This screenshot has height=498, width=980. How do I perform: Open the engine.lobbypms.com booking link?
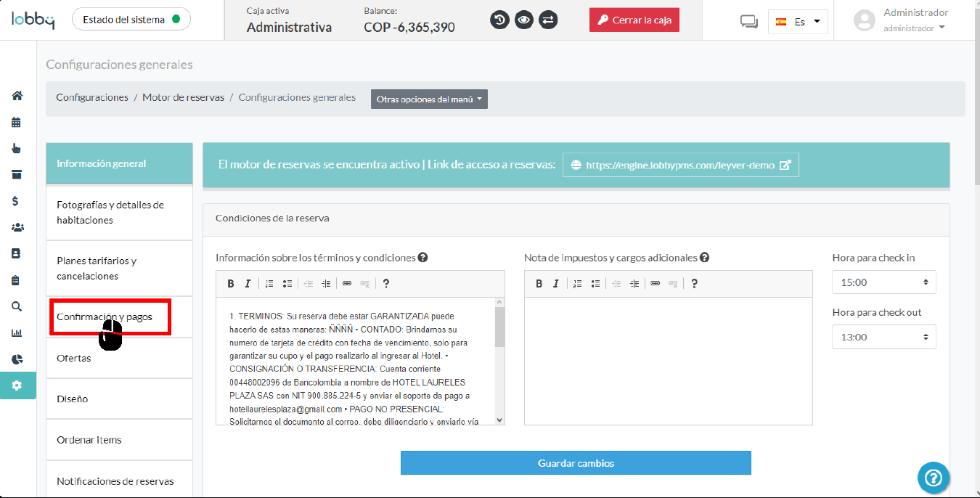[x=680, y=165]
